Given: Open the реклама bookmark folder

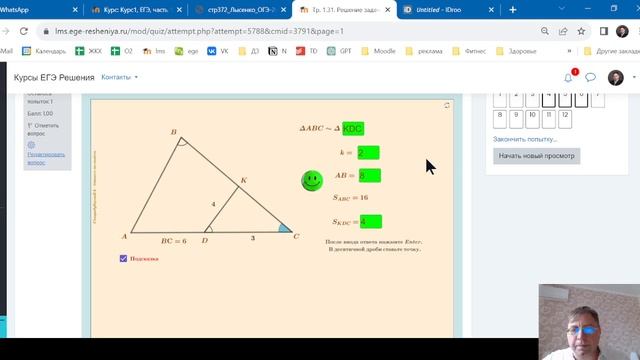Looking at the screenshot, I should (424, 51).
